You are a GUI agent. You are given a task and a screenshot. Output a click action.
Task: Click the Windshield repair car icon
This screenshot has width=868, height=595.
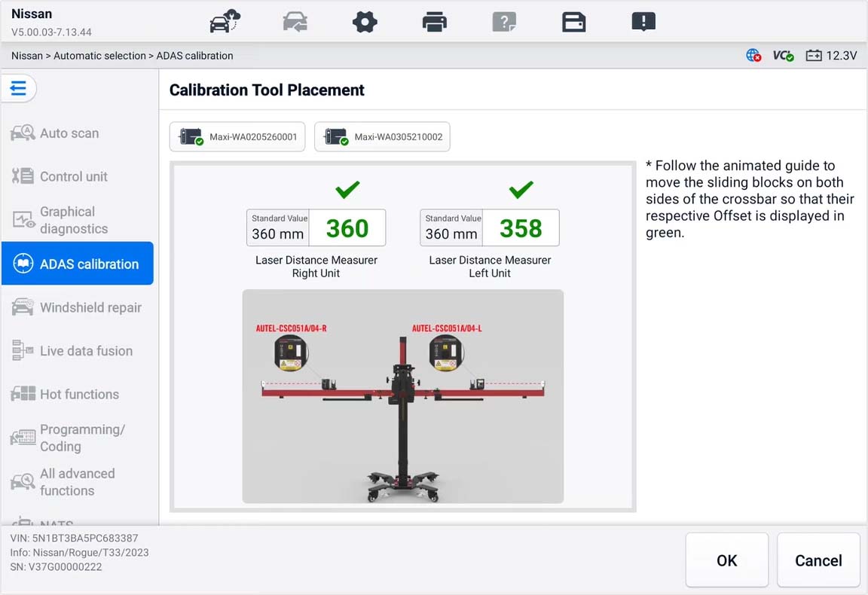click(x=23, y=307)
